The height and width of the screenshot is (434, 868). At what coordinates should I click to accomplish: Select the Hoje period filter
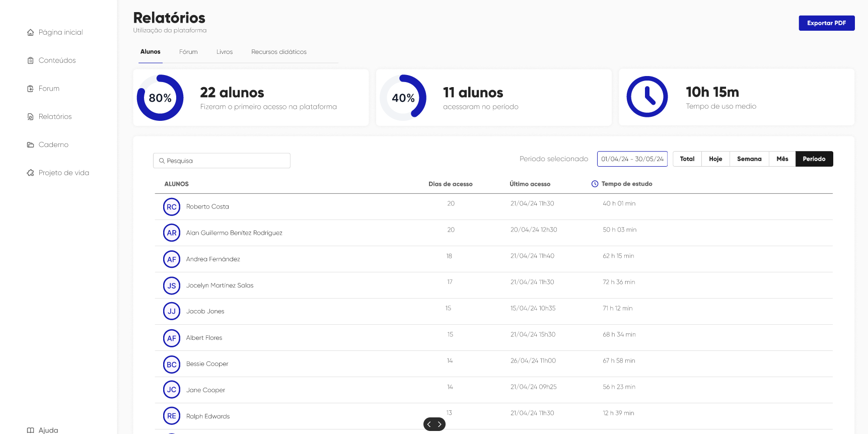click(715, 159)
